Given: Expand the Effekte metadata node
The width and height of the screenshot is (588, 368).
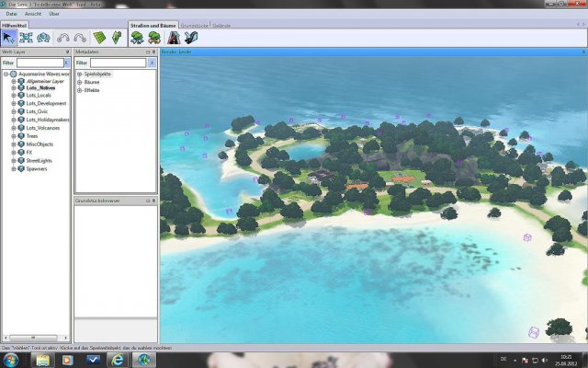Looking at the screenshot, I should [x=80, y=90].
